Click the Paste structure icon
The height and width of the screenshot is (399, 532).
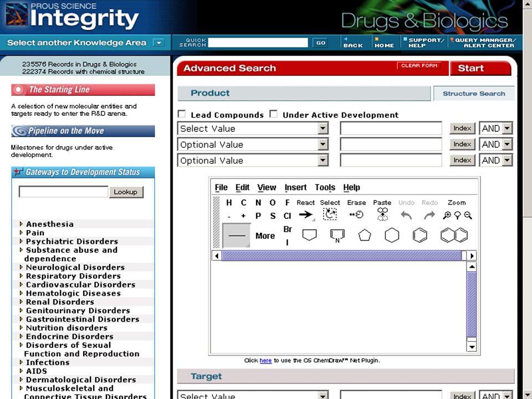382,214
